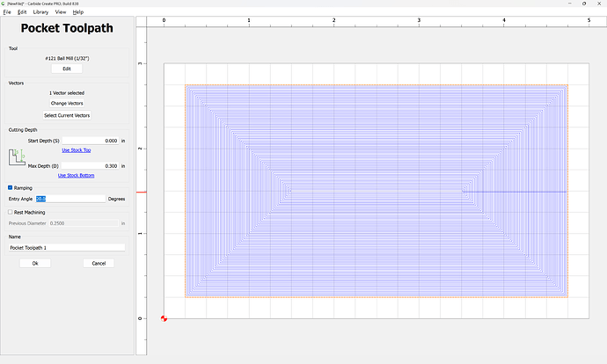Open the Edit menu
Screen dimensions: 607x364
(23, 12)
